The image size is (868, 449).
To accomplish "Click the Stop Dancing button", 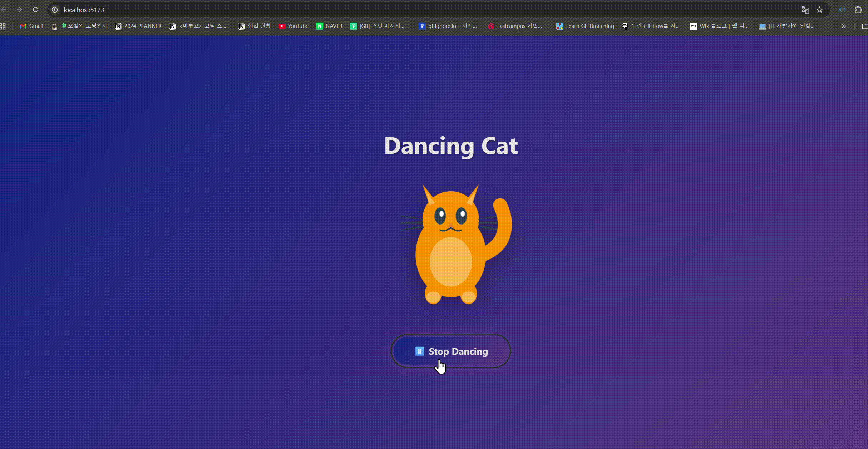I will (x=451, y=351).
